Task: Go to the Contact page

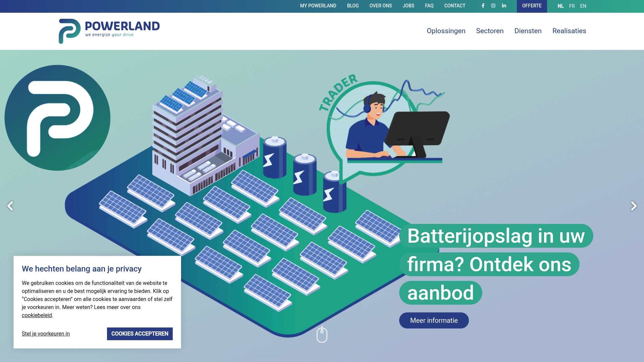Action: [x=455, y=6]
